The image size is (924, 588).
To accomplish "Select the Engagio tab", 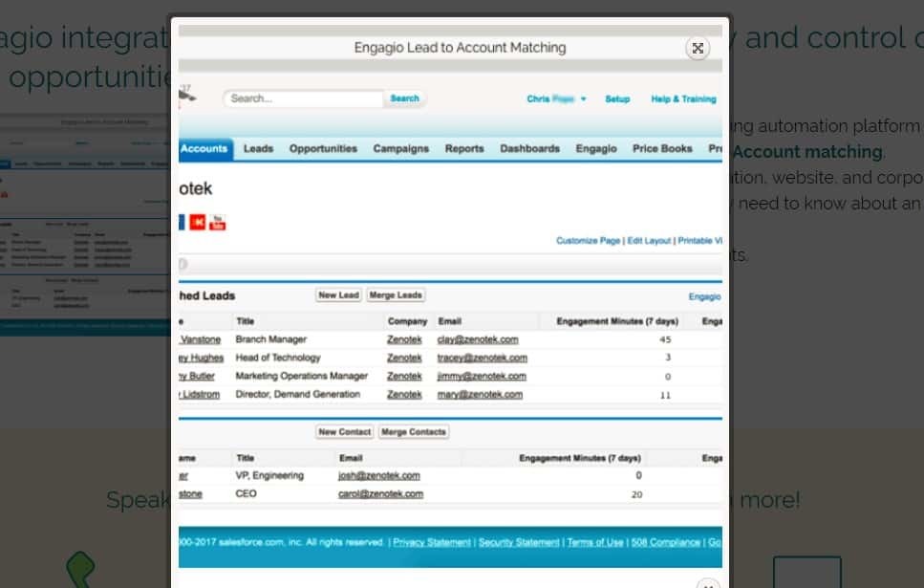I will pos(595,149).
